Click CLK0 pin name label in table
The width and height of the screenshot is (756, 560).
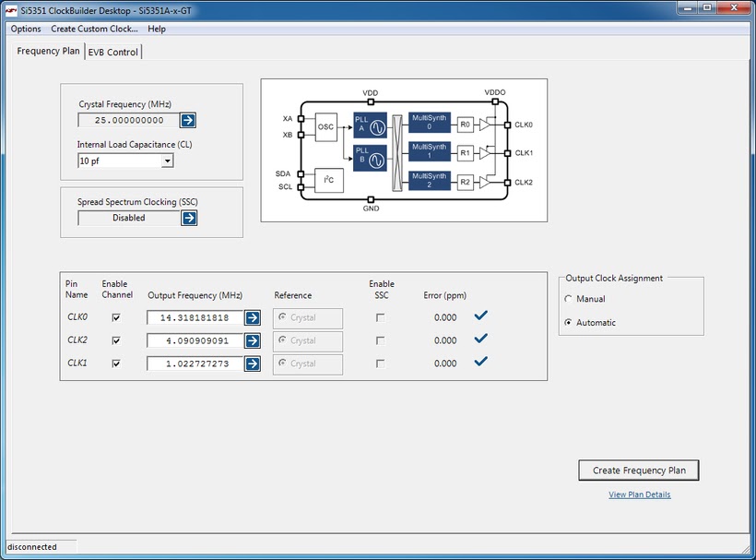coord(77,317)
